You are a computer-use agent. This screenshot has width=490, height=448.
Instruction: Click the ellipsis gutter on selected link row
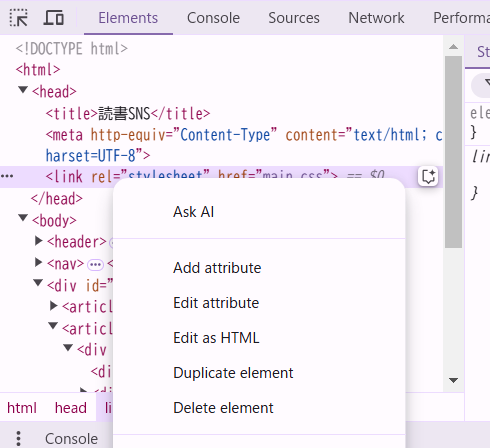(7, 176)
